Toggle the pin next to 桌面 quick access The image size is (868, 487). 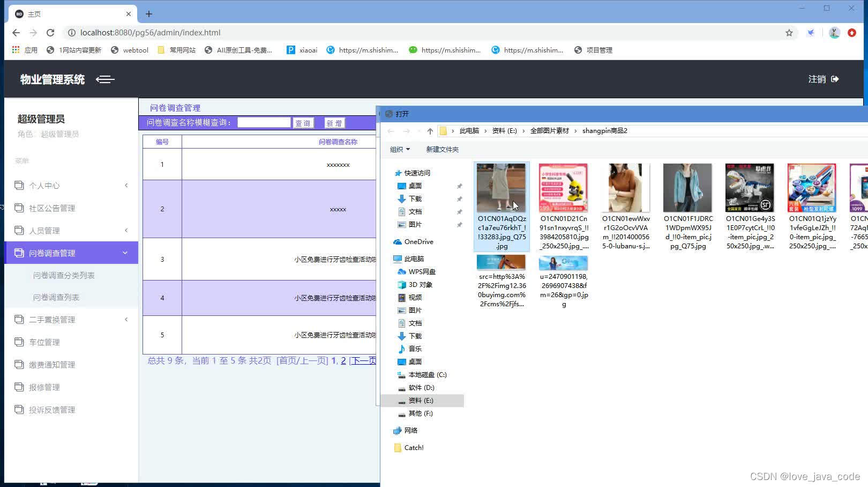(459, 186)
